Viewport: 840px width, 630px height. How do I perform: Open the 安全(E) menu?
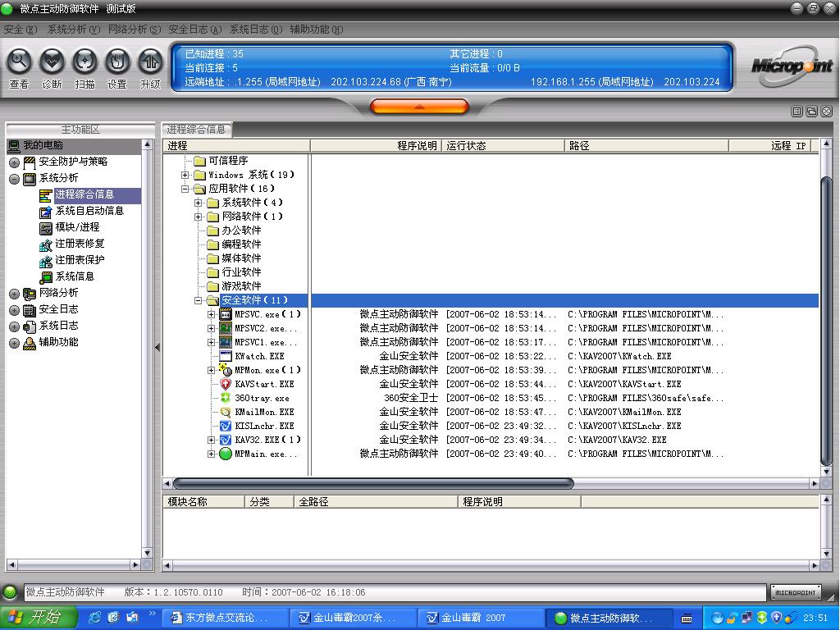tap(21, 30)
